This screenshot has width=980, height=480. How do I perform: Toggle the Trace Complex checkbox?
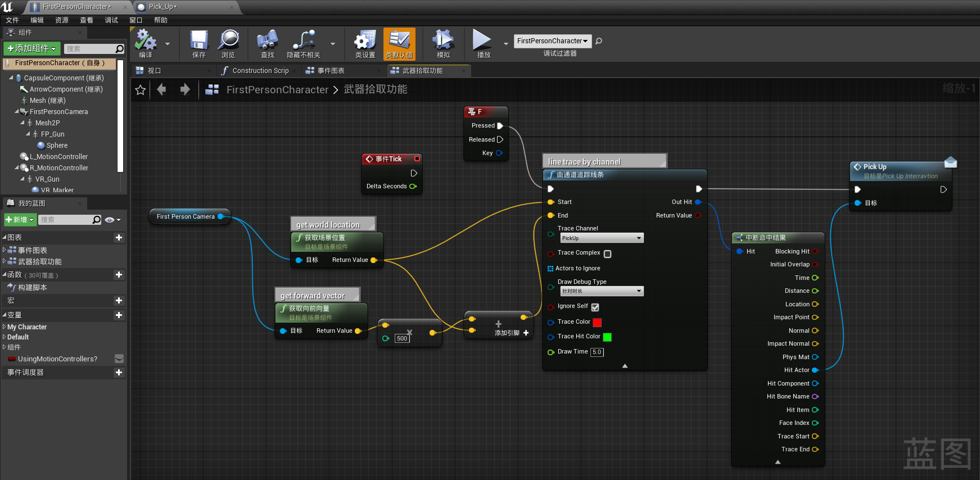[x=607, y=254]
